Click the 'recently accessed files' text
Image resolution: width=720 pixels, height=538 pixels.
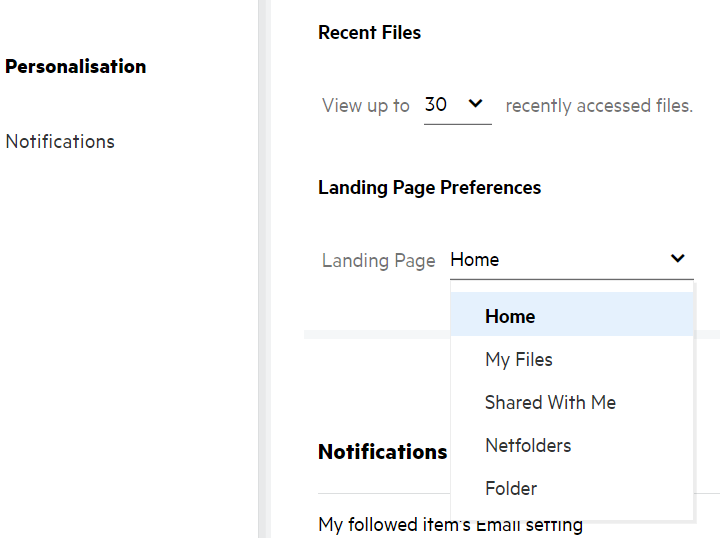tap(599, 105)
